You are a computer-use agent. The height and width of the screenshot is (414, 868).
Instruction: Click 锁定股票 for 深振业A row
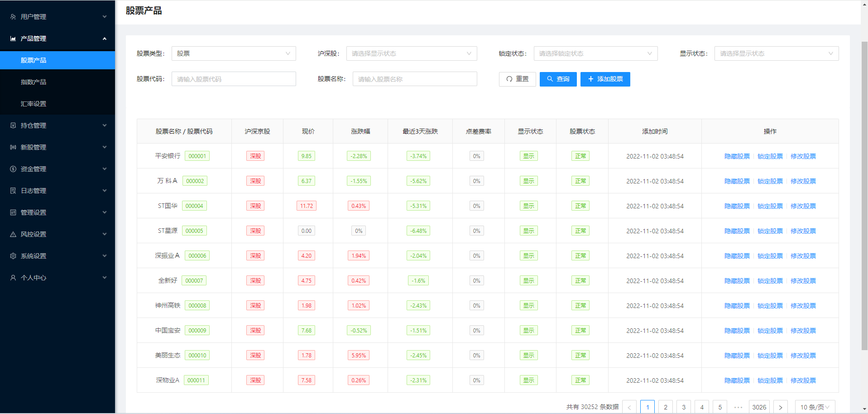tap(770, 256)
